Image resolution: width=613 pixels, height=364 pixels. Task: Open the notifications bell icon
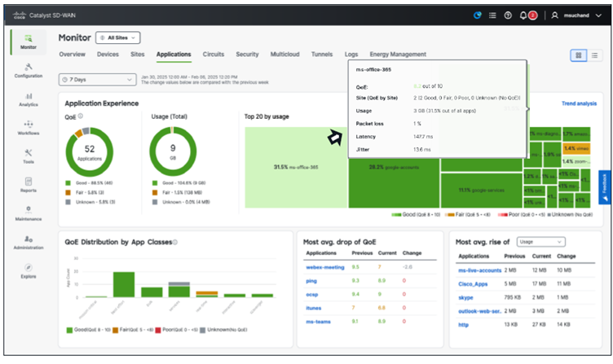(x=523, y=15)
